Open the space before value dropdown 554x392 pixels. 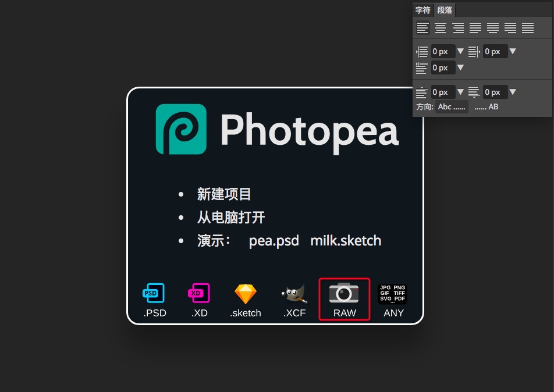coord(460,92)
